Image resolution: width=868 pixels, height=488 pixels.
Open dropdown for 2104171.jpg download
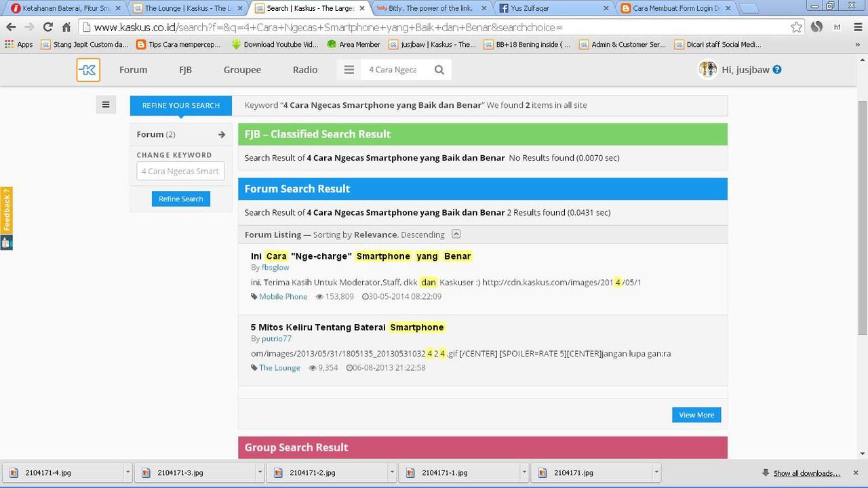tap(656, 472)
